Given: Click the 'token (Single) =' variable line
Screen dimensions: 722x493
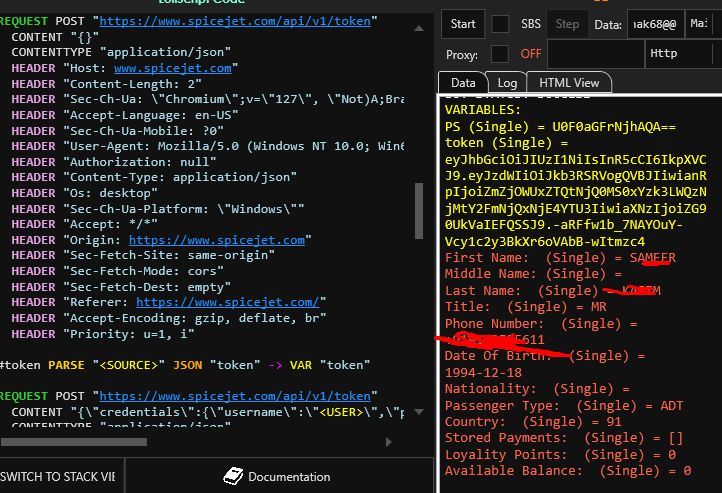Looking at the screenshot, I should (507, 143).
